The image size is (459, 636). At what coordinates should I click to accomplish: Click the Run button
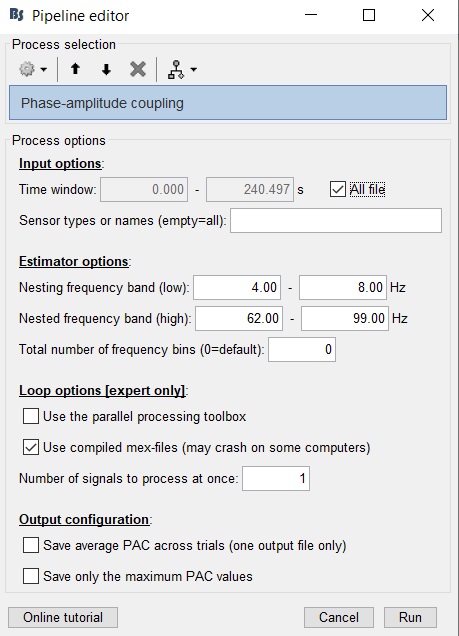410,617
